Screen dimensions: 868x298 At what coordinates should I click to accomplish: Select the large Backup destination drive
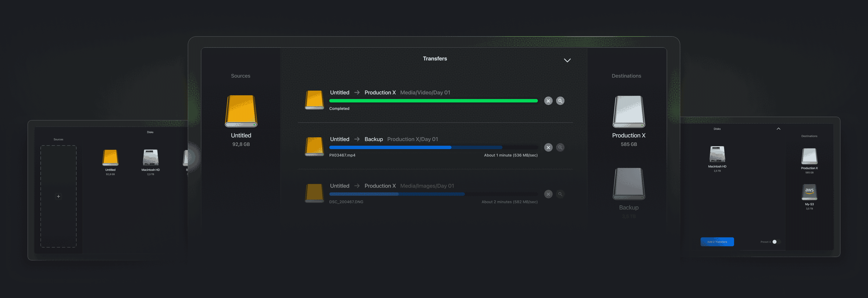click(628, 184)
